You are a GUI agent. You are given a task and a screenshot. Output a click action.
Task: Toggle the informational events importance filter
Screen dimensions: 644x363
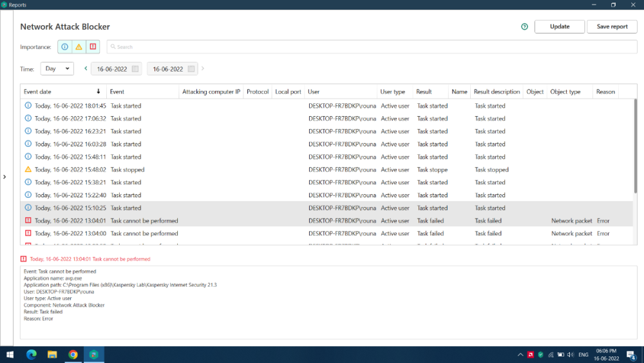point(65,47)
